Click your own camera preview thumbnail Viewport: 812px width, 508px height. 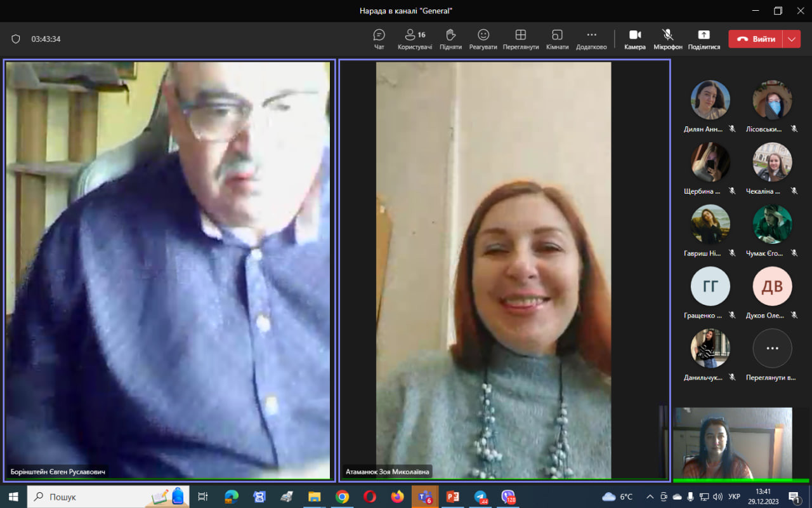pyautogui.click(x=733, y=443)
